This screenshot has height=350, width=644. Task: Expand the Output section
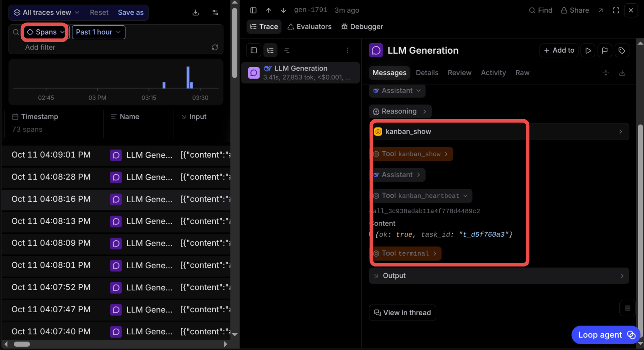pyautogui.click(x=499, y=276)
